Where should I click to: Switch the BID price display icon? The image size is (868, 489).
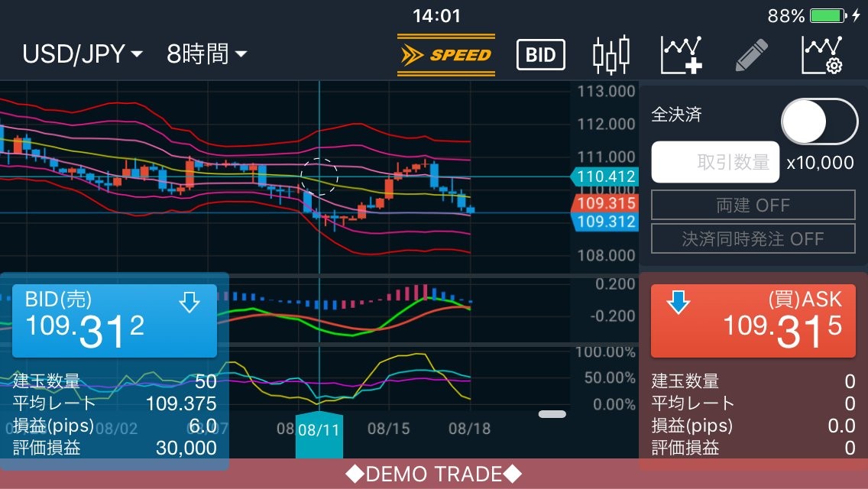tap(540, 55)
